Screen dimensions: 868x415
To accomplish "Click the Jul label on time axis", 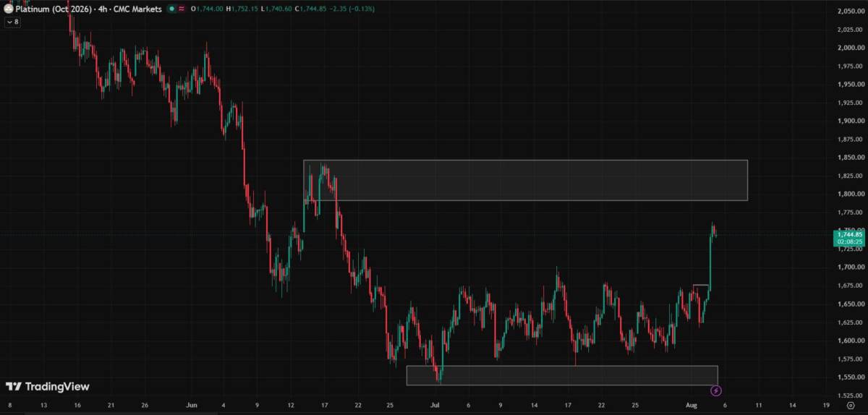I will point(435,406).
